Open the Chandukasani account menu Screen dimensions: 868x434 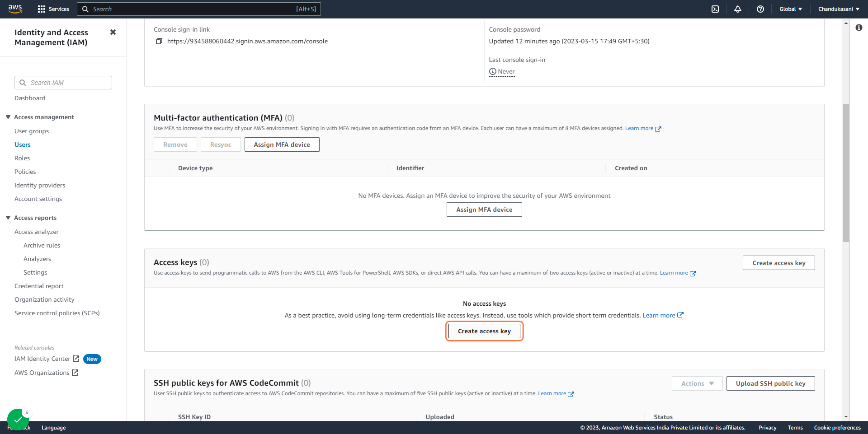(839, 9)
